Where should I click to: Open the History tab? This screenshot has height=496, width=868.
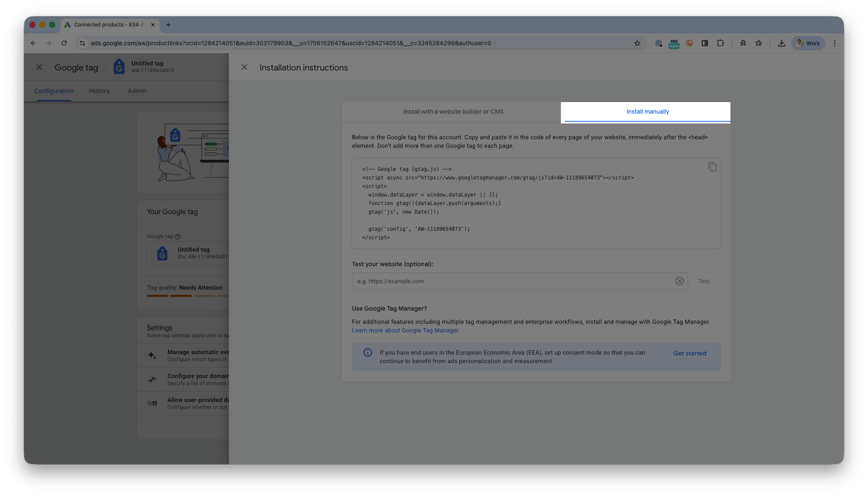[99, 91]
